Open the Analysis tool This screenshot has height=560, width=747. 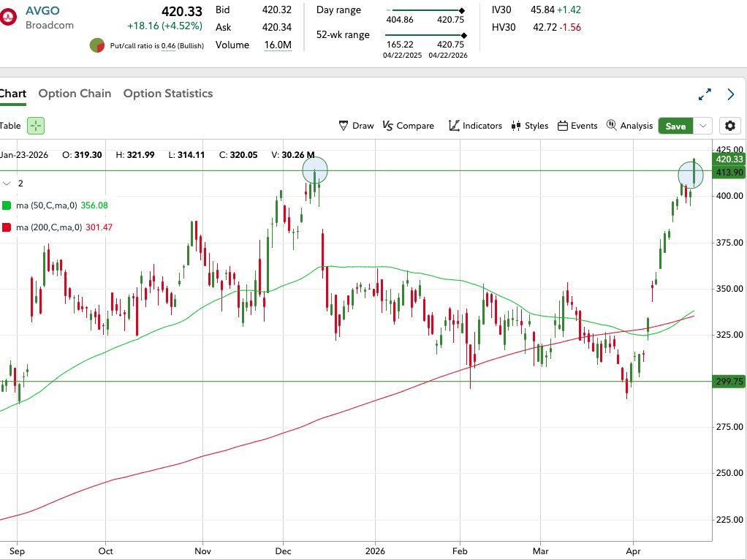click(x=629, y=126)
